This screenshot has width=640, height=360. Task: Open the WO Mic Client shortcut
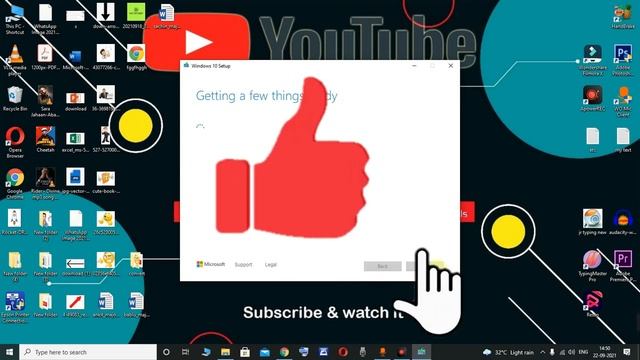pos(623,102)
